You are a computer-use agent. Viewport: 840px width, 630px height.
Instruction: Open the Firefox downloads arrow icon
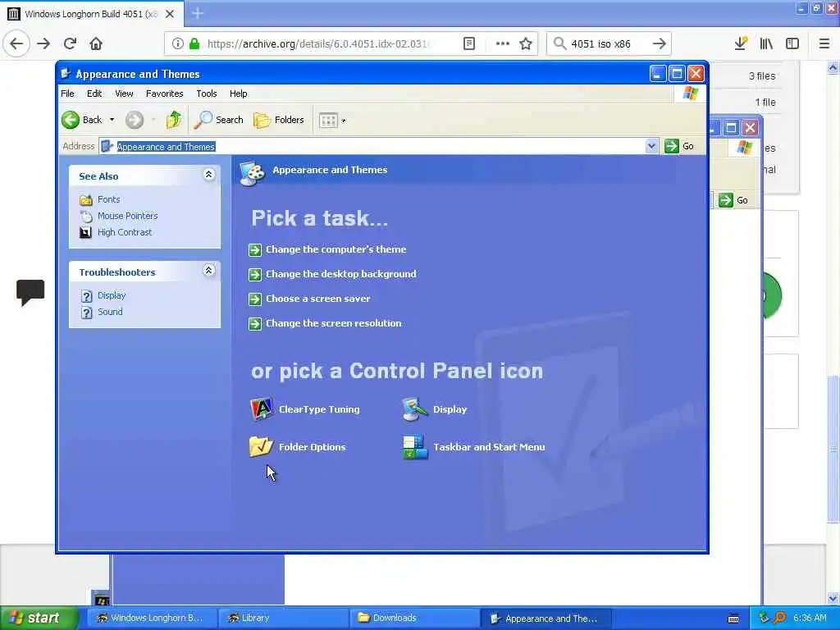[x=741, y=43]
